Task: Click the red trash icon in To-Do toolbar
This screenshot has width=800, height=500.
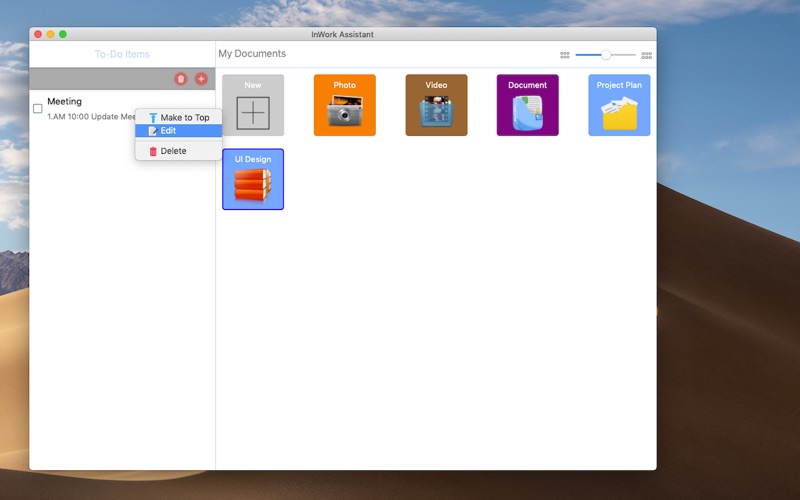Action: click(181, 79)
